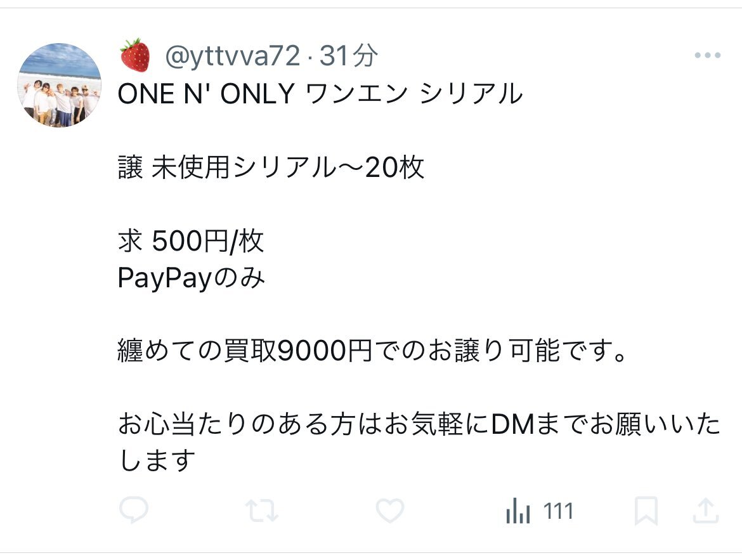The width and height of the screenshot is (742, 560).
Task: Open view analytics bar chart icon
Action: pyautogui.click(x=518, y=511)
